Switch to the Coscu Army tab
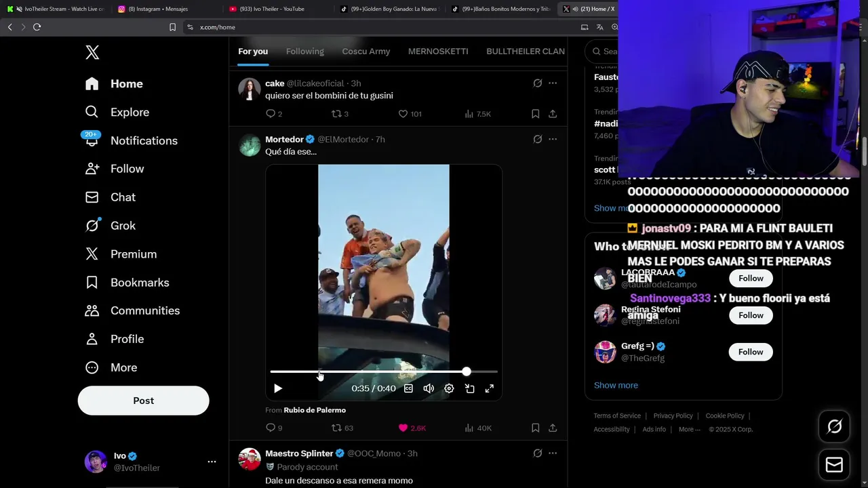Viewport: 868px width, 488px height. 366,52
